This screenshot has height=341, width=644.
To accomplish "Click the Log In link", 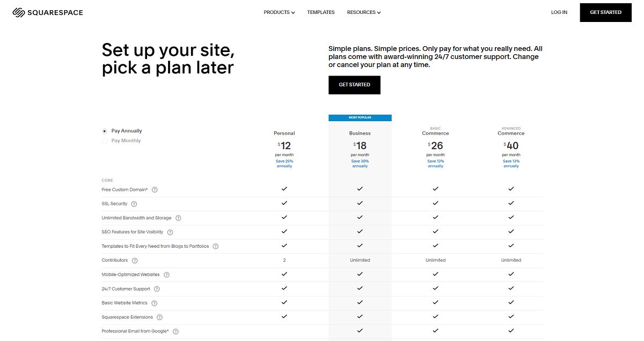I will 559,12.
